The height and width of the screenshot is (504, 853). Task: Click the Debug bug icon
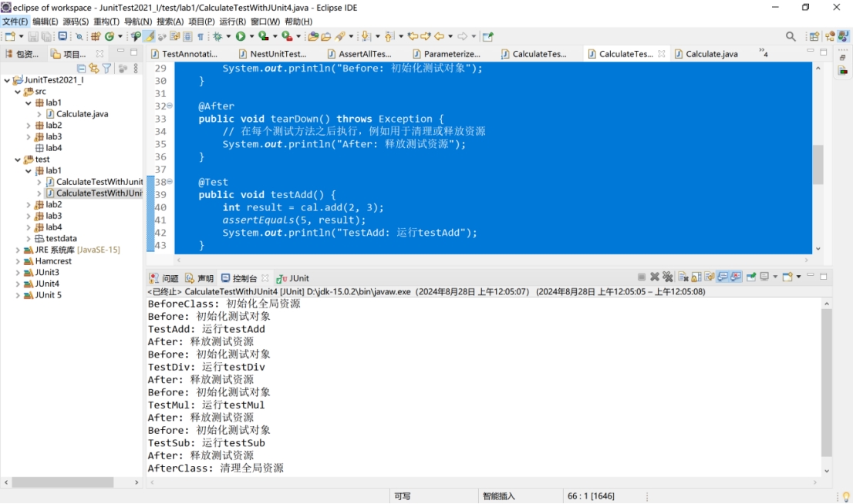[217, 36]
